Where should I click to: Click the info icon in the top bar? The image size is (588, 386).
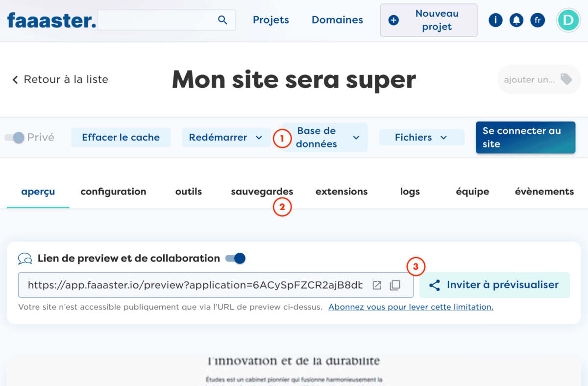(x=495, y=20)
